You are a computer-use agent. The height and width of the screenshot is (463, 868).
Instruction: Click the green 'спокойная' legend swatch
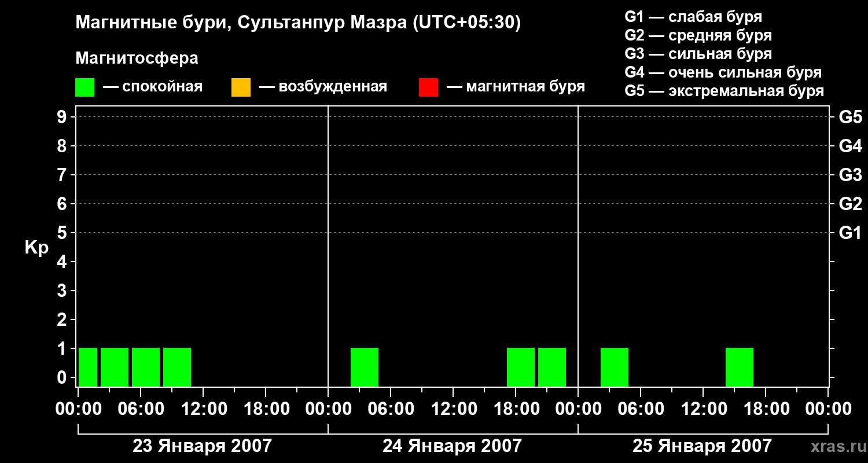[x=84, y=87]
